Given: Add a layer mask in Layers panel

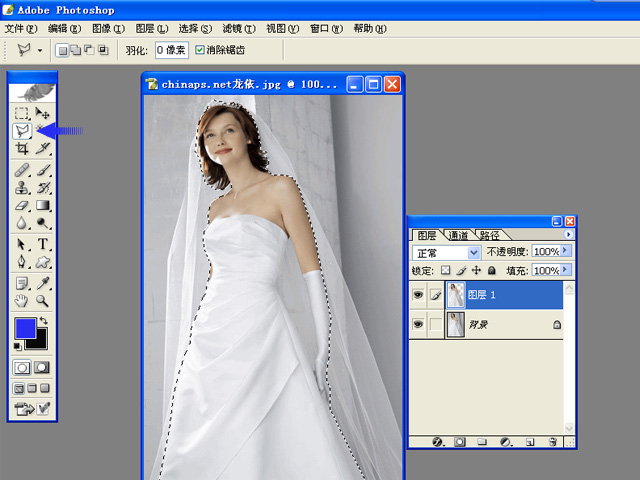Looking at the screenshot, I should 460,442.
